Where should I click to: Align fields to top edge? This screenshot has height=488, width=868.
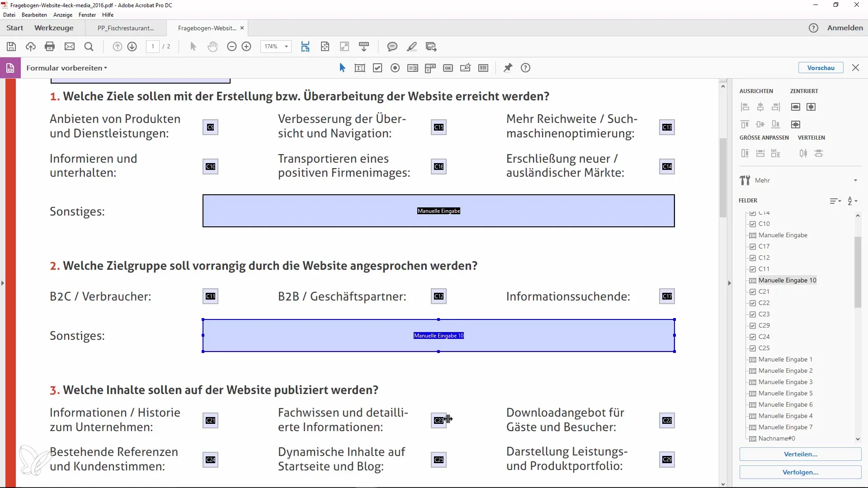pyautogui.click(x=745, y=124)
